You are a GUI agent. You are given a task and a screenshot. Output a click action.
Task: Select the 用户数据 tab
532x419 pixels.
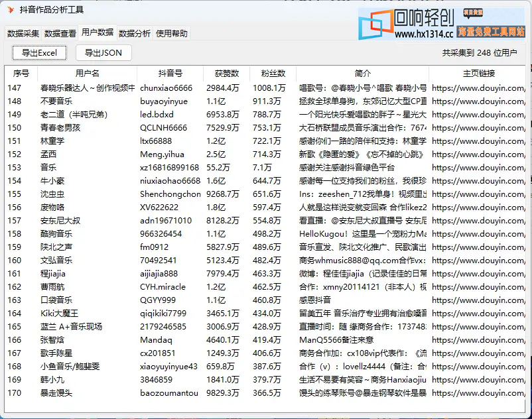(x=98, y=32)
